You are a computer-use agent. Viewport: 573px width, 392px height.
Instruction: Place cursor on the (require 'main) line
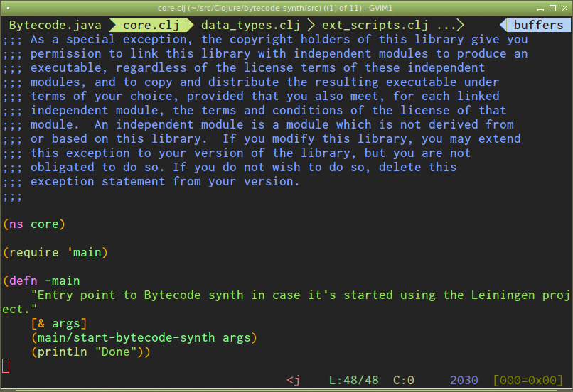click(55, 252)
